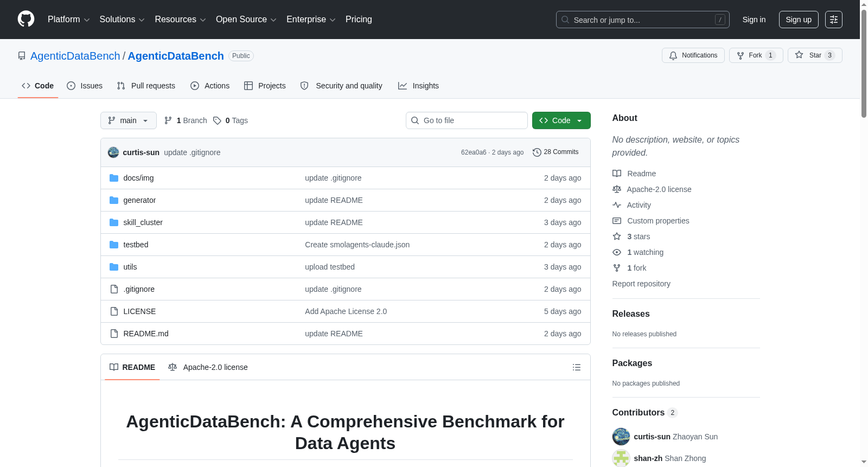The height and width of the screenshot is (467, 868).
Task: Fork the repository with Fork button
Action: (x=756, y=55)
